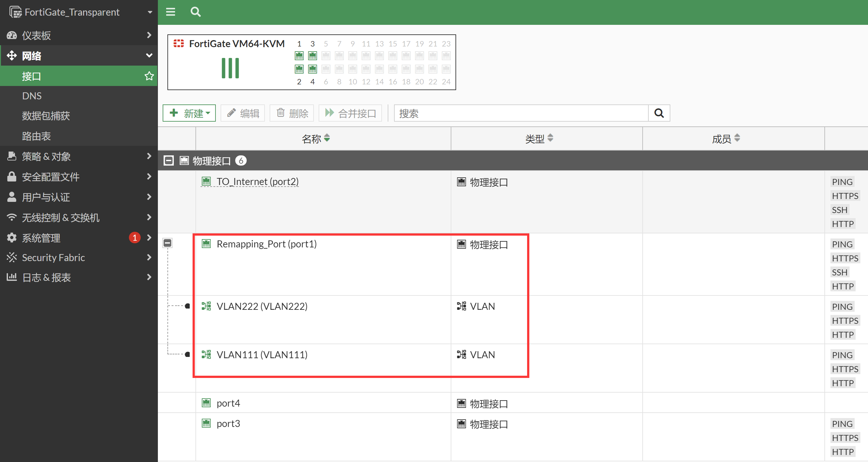Screen dimensions: 868x462
Task: Open the 新建 dropdown button
Action: coord(189,113)
